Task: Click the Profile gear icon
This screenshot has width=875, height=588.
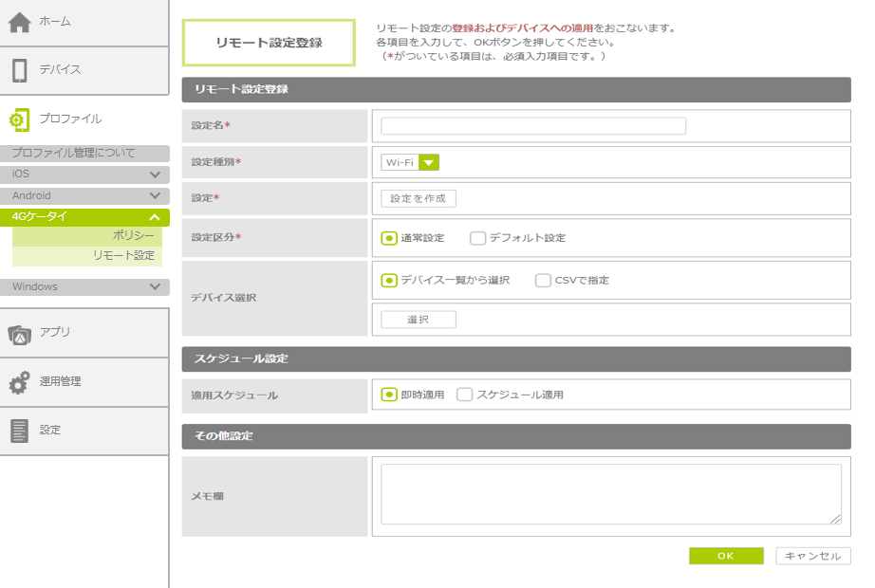Action: (20, 119)
